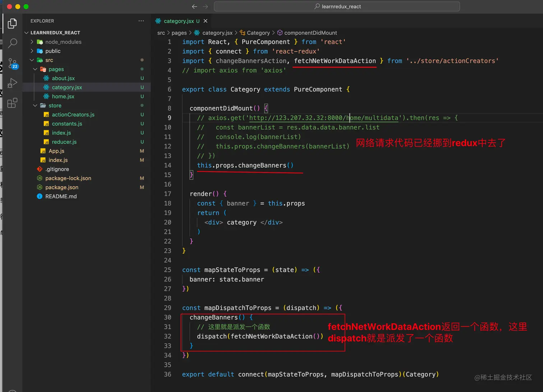
Task: Open the Run and Debug view
Action: [x=12, y=83]
